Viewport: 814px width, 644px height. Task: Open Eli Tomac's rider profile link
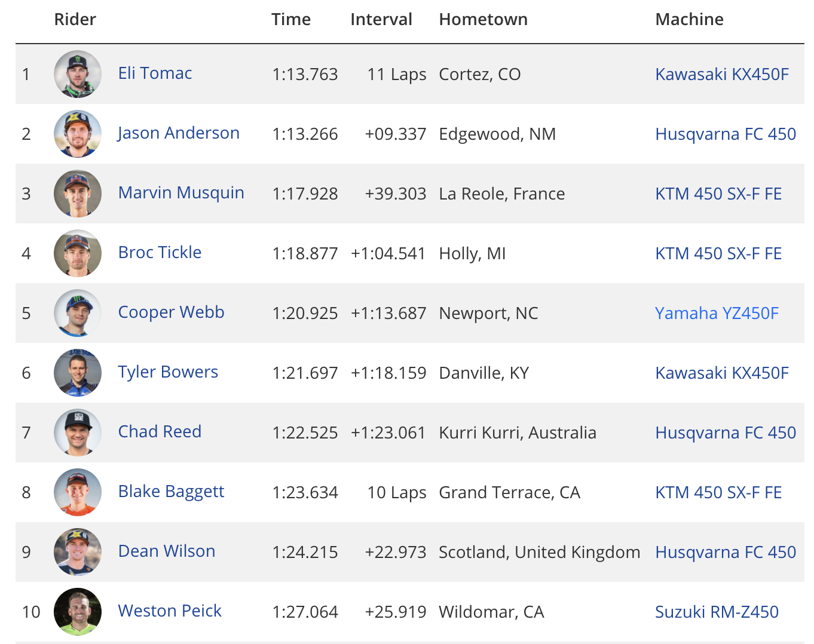point(155,73)
